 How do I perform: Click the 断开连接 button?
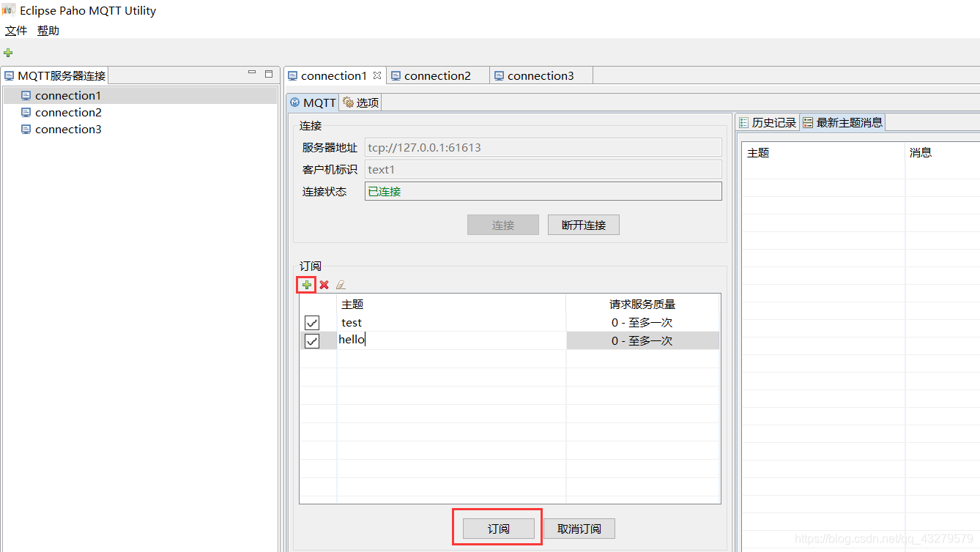tap(584, 225)
